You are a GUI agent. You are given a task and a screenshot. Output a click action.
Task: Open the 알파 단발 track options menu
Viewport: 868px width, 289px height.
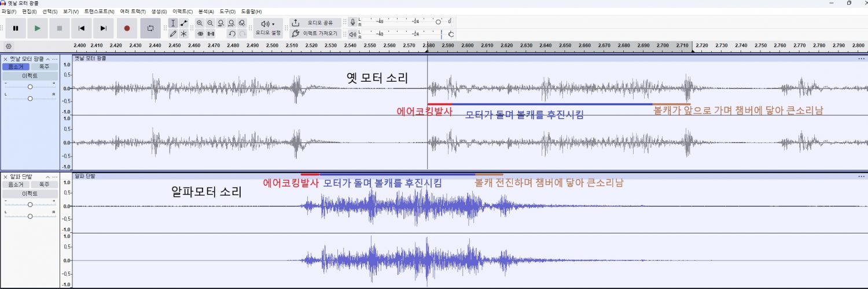(x=55, y=177)
